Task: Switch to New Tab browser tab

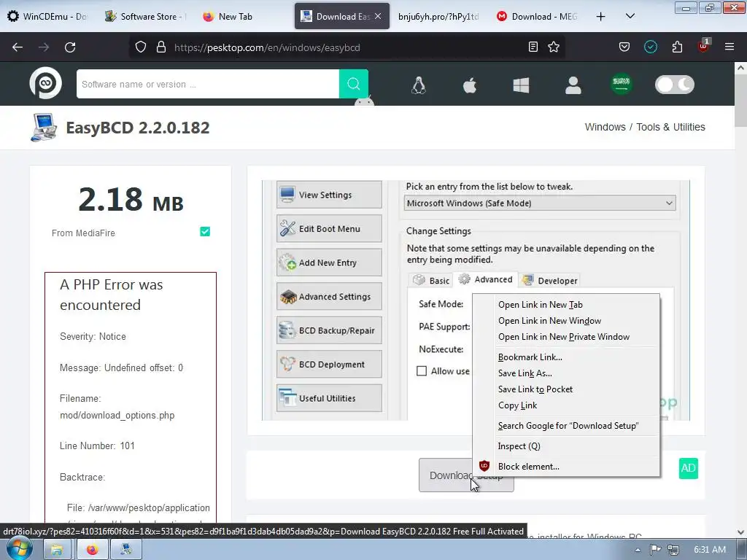Action: point(244,16)
